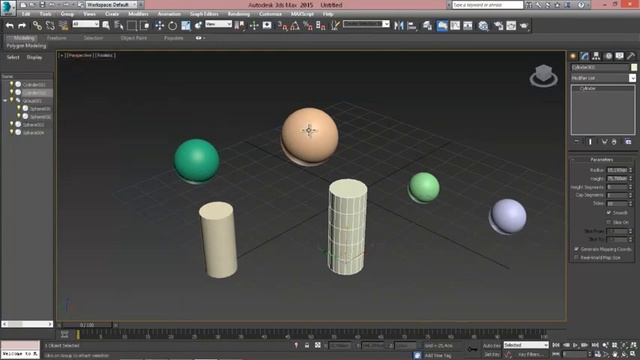The image size is (640, 360).
Task: Open the reference coordinate View dropdown
Action: 218,24
